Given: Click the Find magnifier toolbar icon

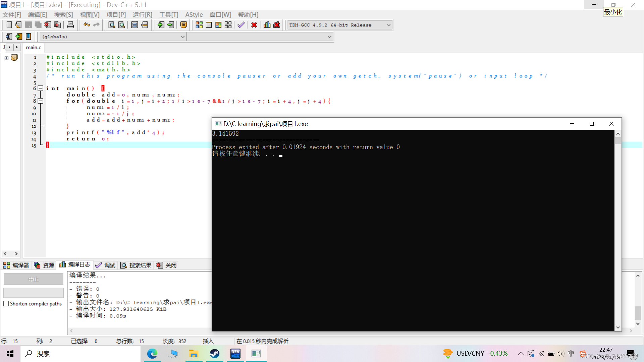Looking at the screenshot, I should click(x=112, y=25).
